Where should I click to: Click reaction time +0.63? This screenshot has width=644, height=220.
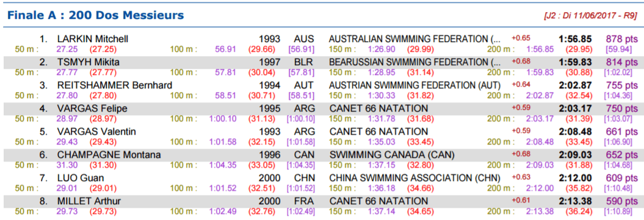(521, 177)
